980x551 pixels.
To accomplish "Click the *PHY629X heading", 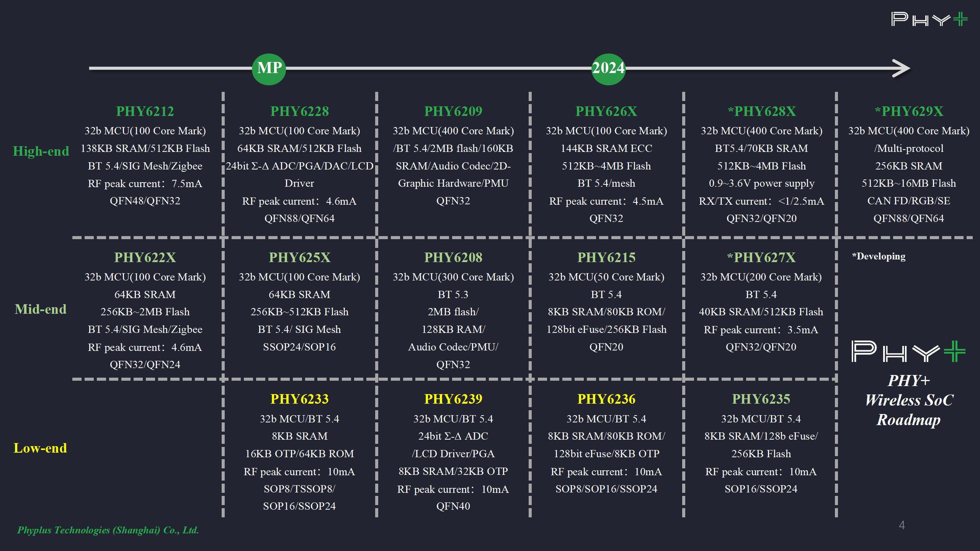I will (909, 111).
